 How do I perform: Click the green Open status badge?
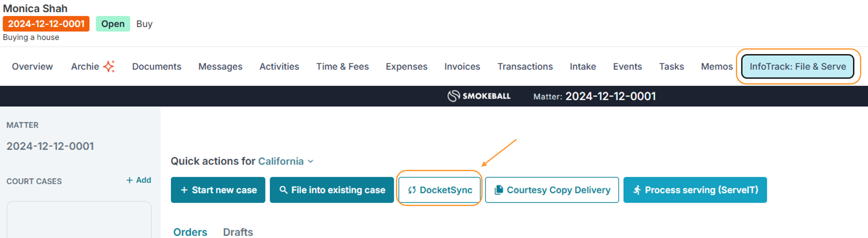pyautogui.click(x=113, y=24)
